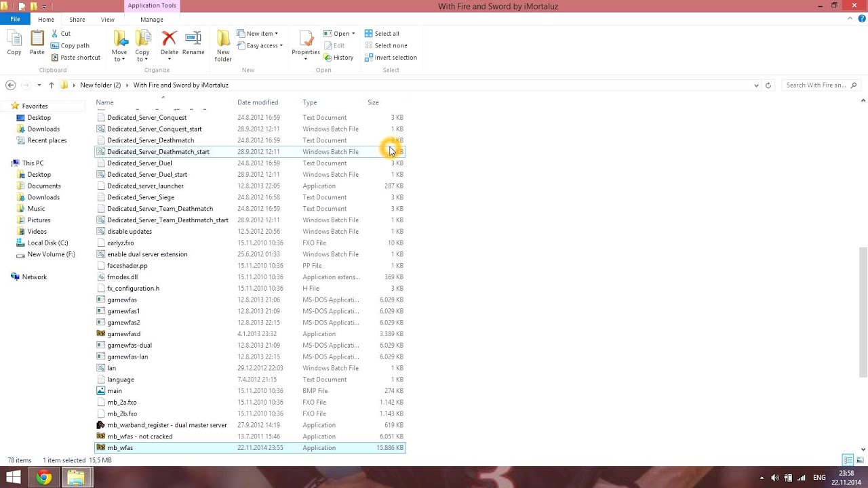The image size is (868, 488).
Task: Open the File menu tab
Action: coord(15,20)
